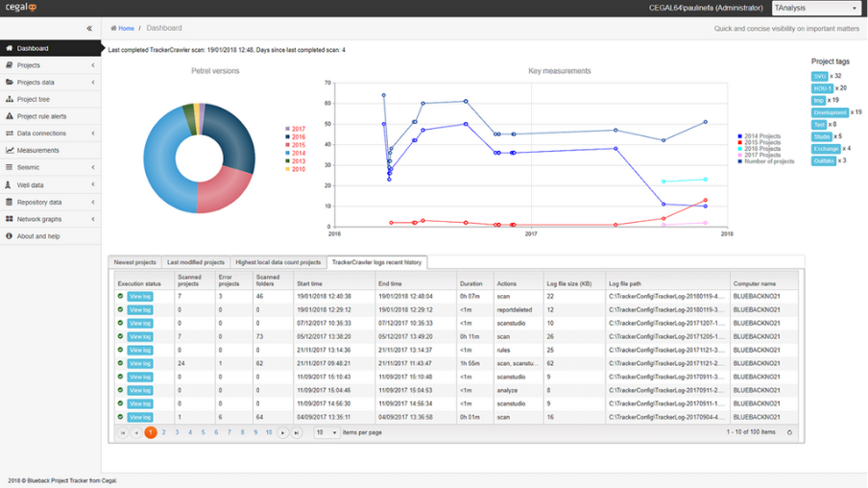Follow the Home breadcrumb link
The height and width of the screenshot is (488, 868).
click(x=126, y=28)
